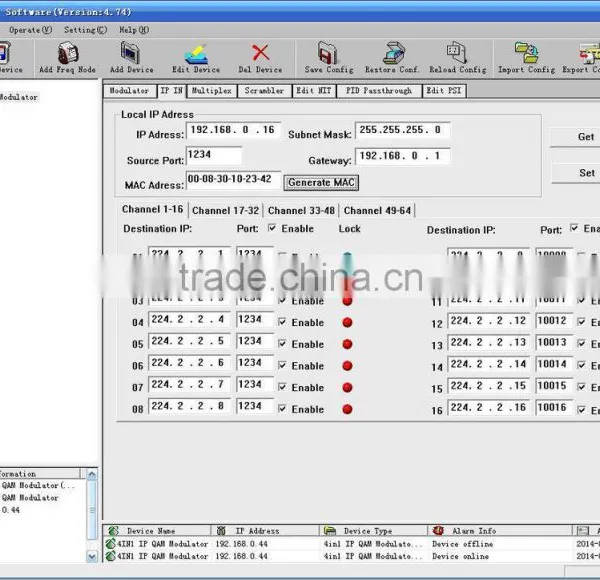Open the Operate menu

coord(30,30)
